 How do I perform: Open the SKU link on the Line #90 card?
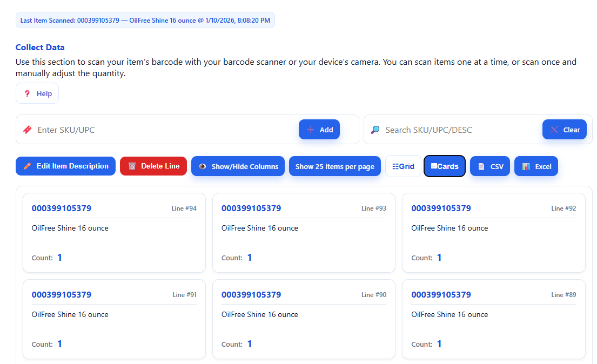pos(251,294)
